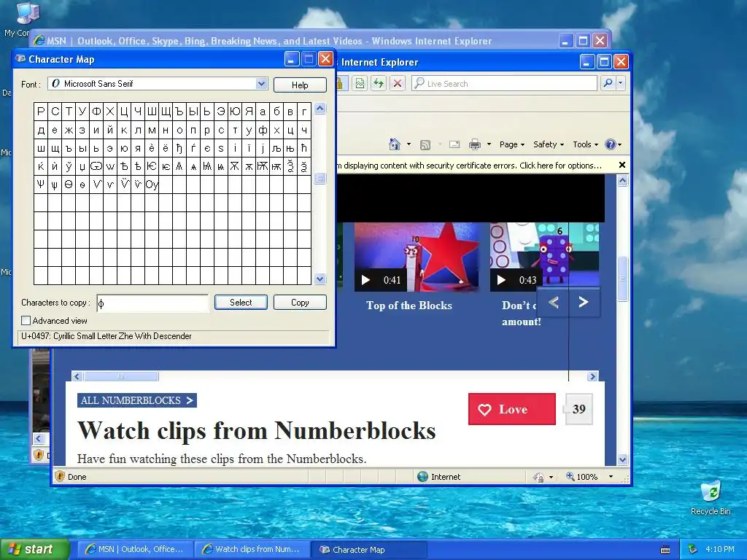Screen dimensions: 747x560
Task: Open the zoom level 100% dropdown
Action: (611, 477)
